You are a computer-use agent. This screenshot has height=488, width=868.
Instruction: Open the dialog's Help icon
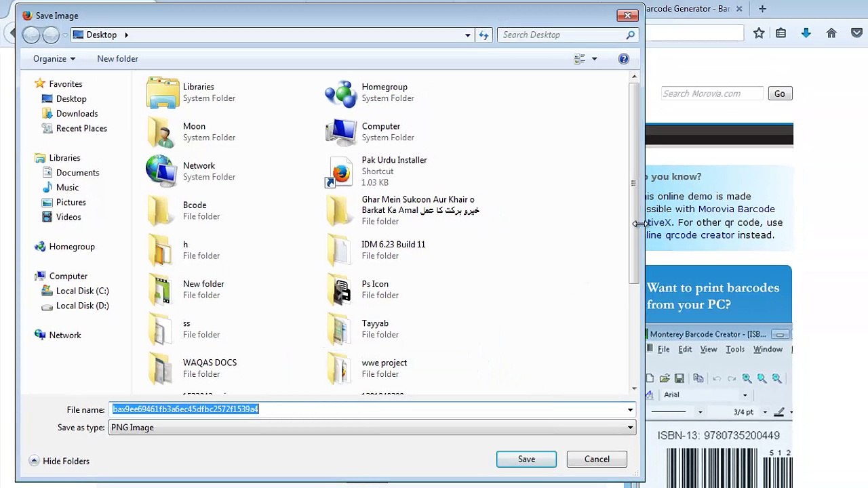(623, 59)
